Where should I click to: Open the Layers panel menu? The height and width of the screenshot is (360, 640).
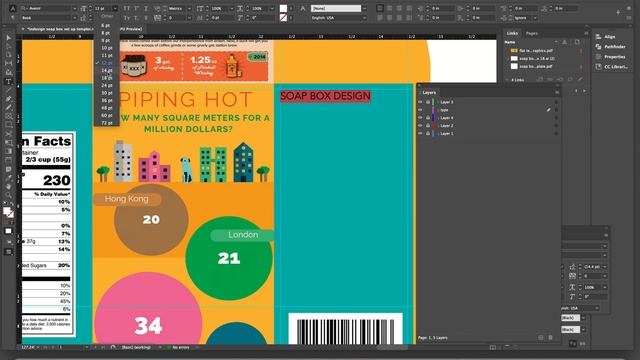pos(557,93)
